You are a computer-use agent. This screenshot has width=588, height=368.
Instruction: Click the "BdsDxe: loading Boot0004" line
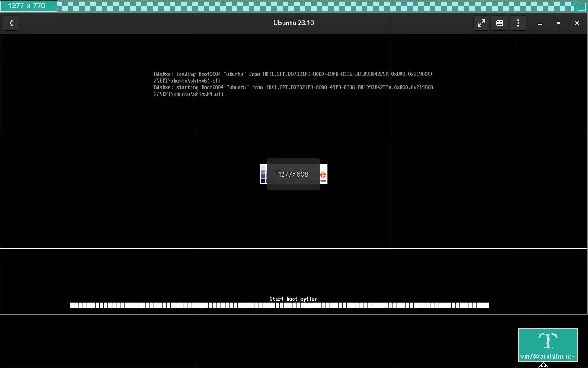(x=293, y=74)
